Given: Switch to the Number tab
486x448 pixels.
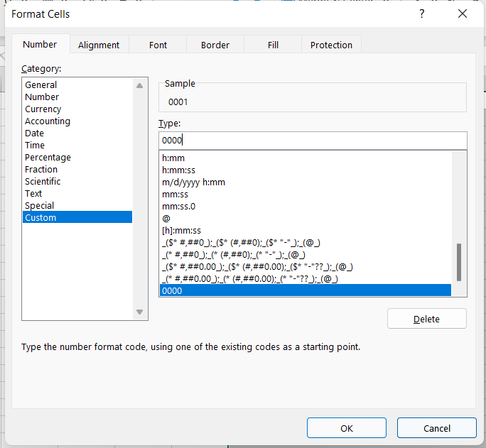Looking at the screenshot, I should point(40,44).
